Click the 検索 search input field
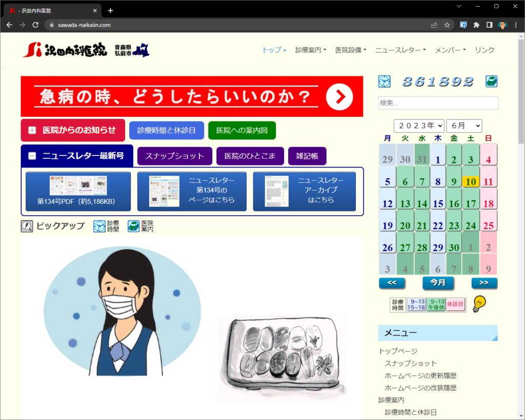The height and width of the screenshot is (420, 525). pyautogui.click(x=438, y=103)
